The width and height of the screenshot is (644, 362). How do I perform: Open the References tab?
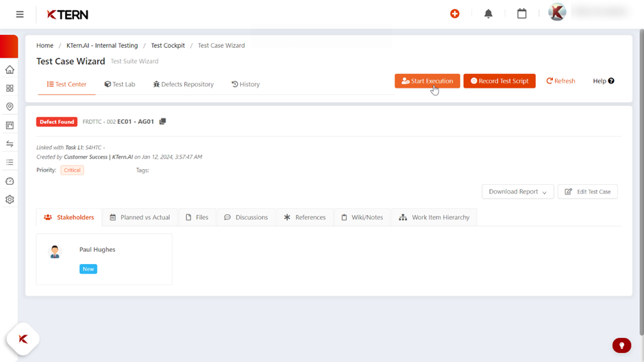(x=305, y=217)
